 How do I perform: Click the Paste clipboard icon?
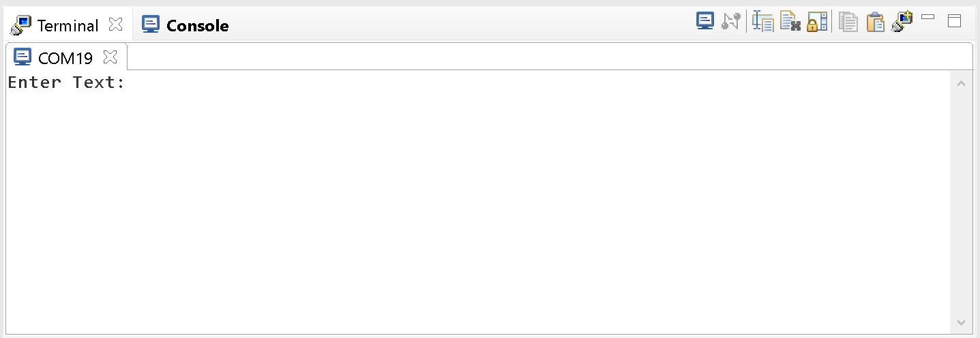point(875,22)
